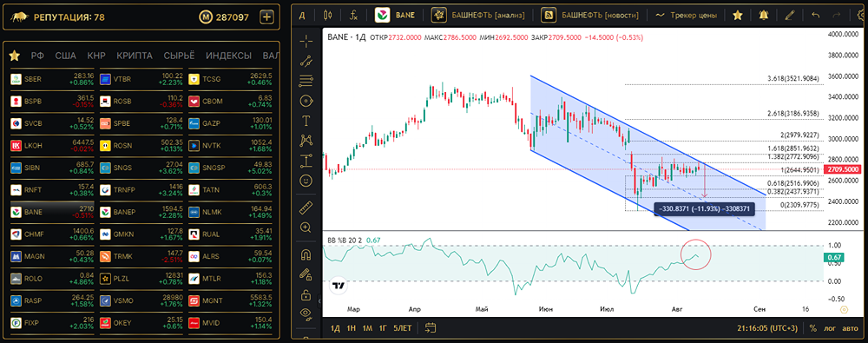Open the go-to-date calendar icon
The image size is (868, 343).
431,327
